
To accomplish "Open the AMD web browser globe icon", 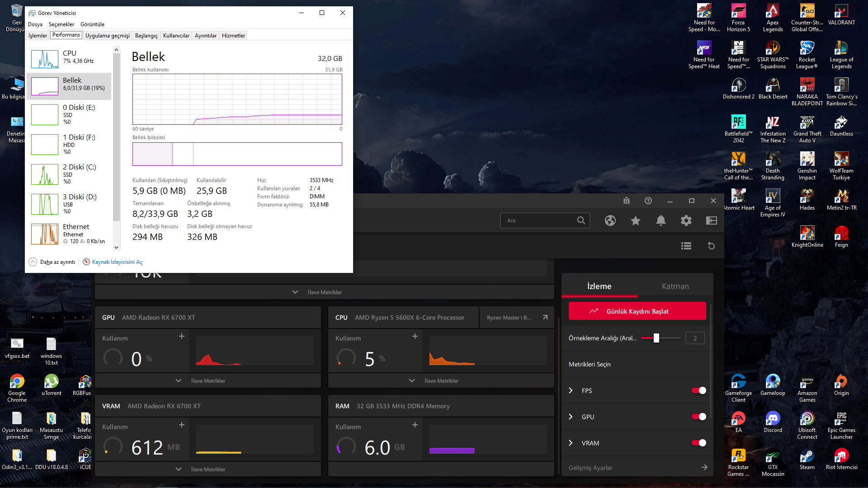I will tap(610, 221).
